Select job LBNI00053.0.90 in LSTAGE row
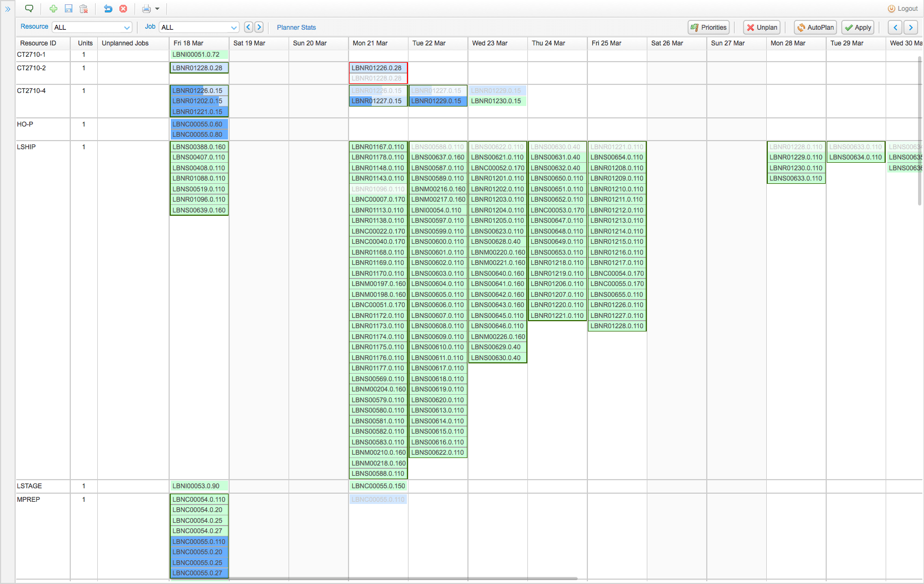Screen dimensions: 924x584 (199, 486)
